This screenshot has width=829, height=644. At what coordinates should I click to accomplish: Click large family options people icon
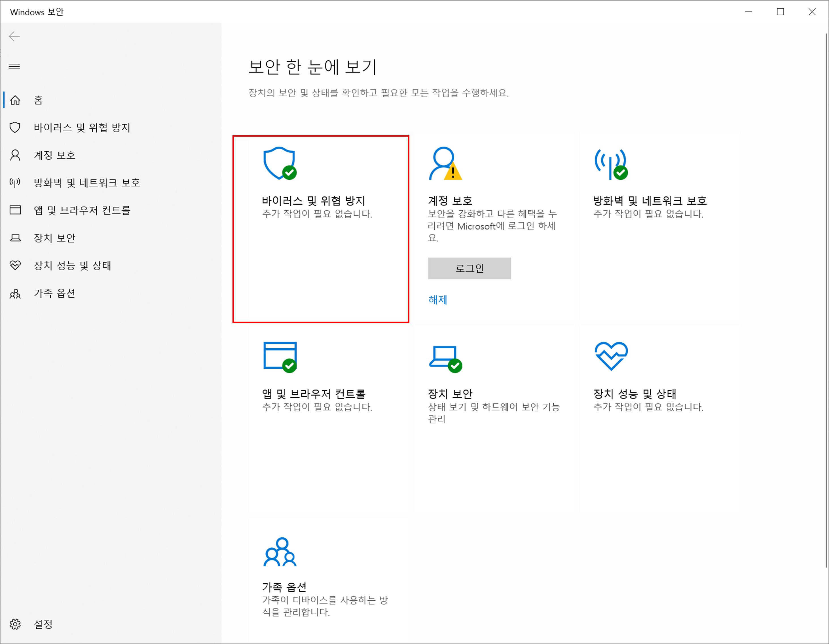point(280,552)
